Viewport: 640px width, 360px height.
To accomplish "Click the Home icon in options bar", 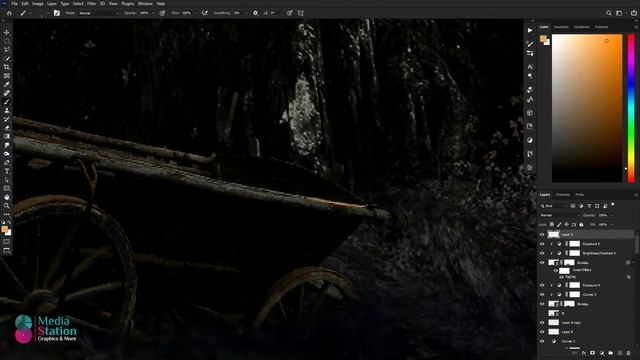I will tap(9, 13).
